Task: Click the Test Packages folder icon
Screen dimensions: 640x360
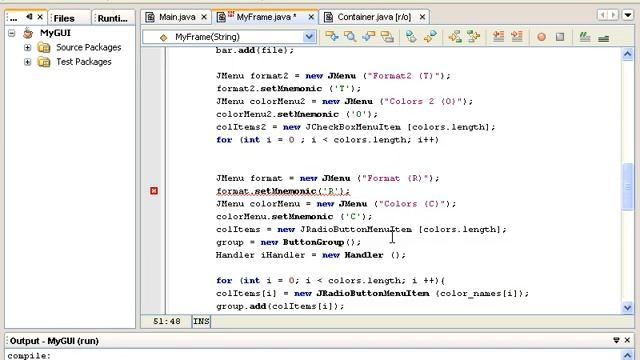Action: pos(44,62)
